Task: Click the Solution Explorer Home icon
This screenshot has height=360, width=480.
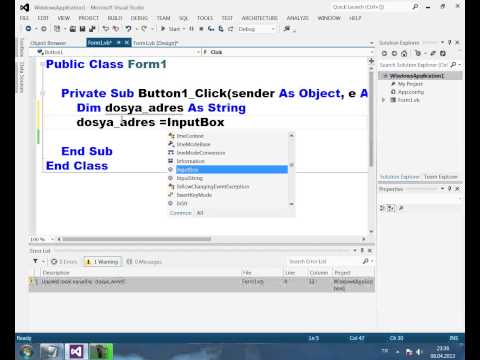Action: (404, 53)
